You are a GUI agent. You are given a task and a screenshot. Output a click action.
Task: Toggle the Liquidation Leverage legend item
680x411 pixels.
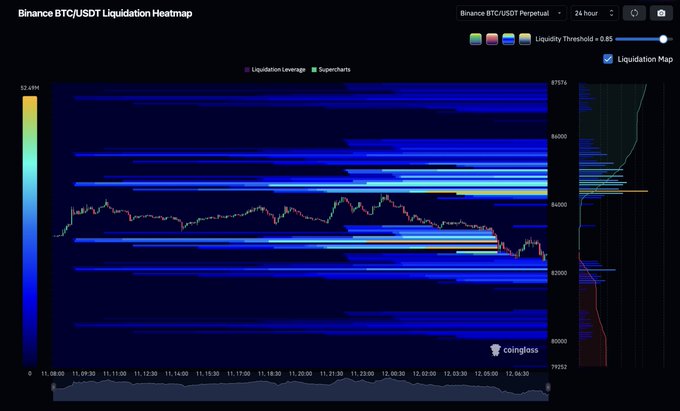pyautogui.click(x=275, y=69)
